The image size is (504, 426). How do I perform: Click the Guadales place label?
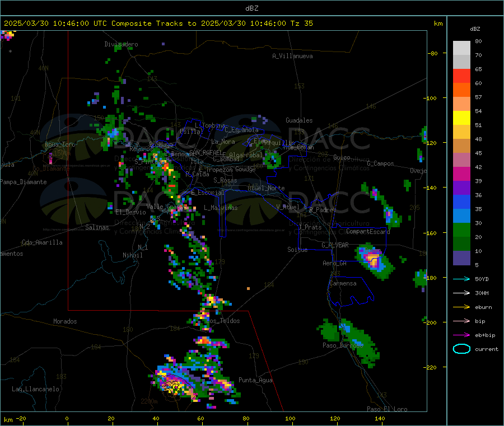point(299,120)
